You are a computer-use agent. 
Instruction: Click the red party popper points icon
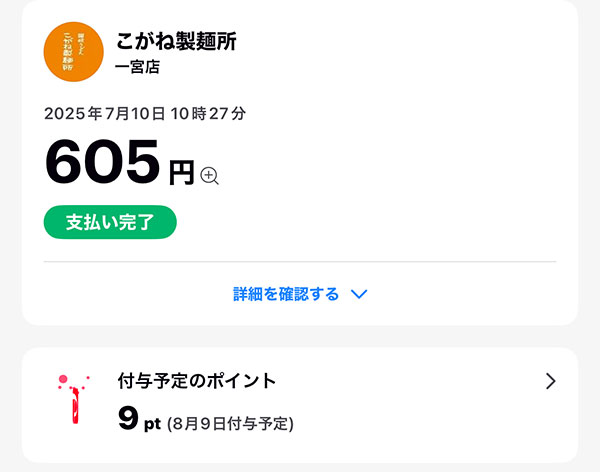[x=73, y=399]
